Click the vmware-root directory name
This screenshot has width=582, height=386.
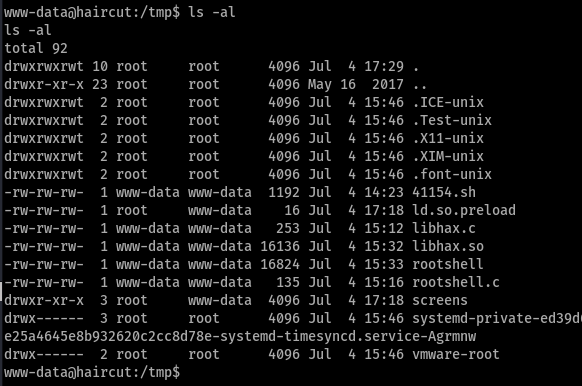(456, 354)
